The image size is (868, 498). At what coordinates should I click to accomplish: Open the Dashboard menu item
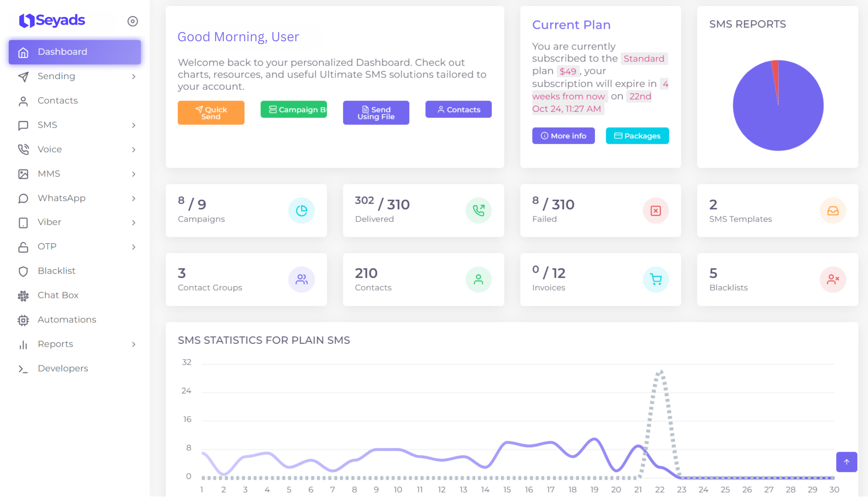pyautogui.click(x=75, y=52)
